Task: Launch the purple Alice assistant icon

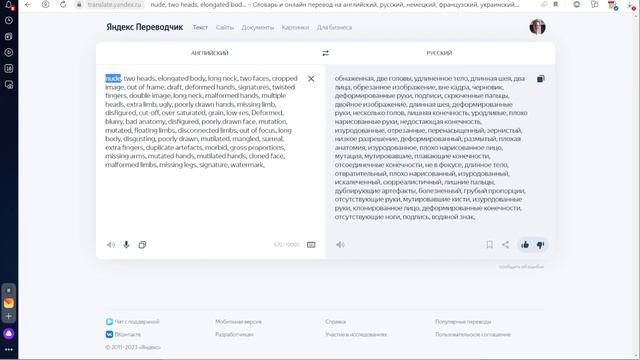Action: click(x=9, y=334)
